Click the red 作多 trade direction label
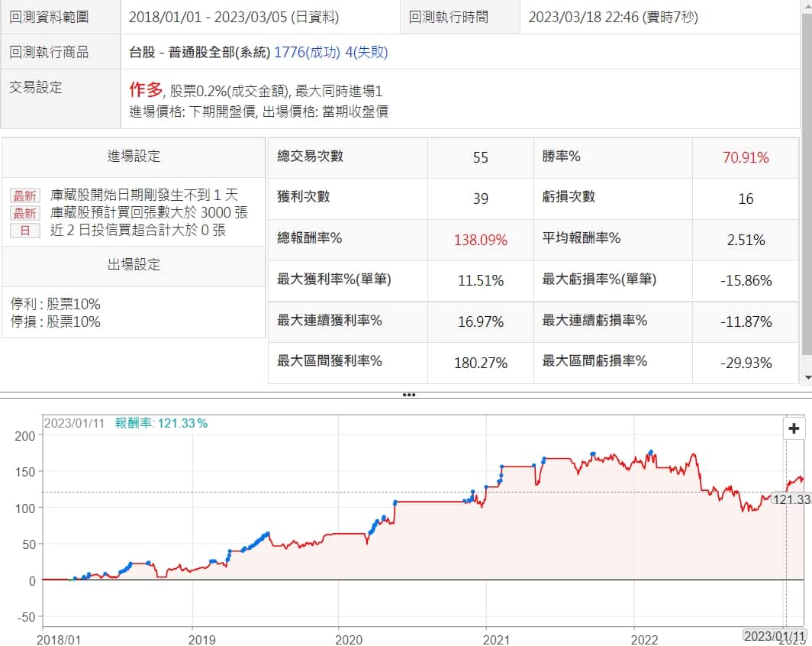 146,90
